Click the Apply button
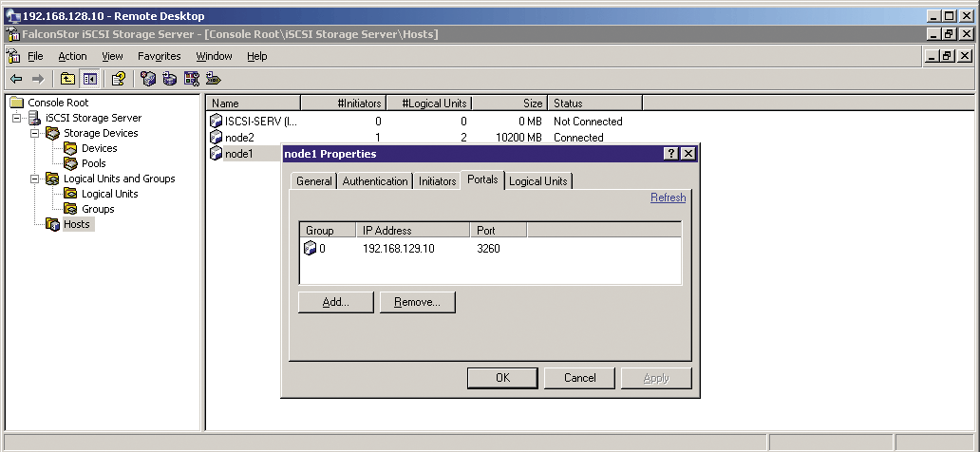 coord(656,378)
